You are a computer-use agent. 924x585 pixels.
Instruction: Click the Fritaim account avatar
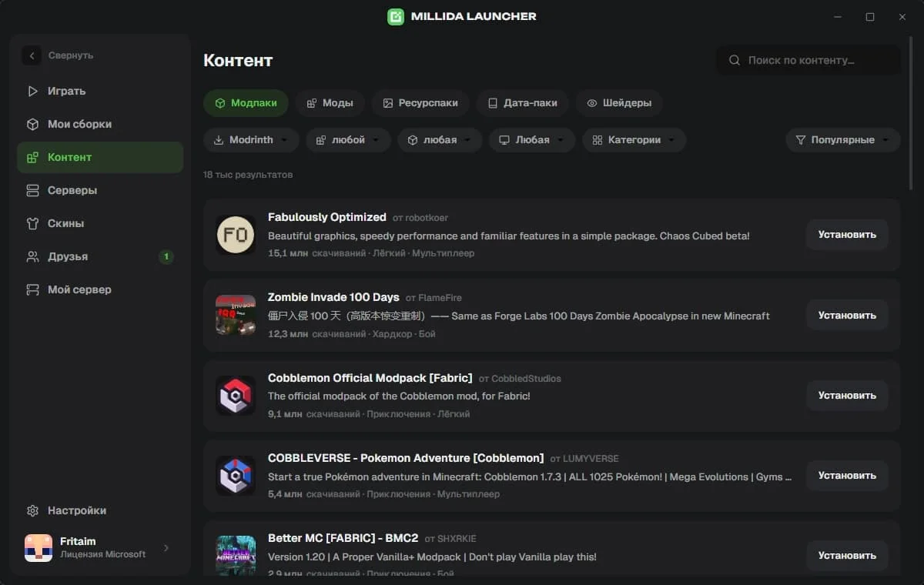pyautogui.click(x=38, y=547)
